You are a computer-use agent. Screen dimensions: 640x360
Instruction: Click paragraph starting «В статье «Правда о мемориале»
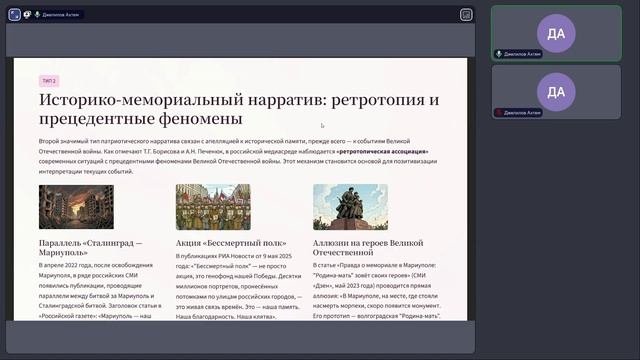[377, 291]
